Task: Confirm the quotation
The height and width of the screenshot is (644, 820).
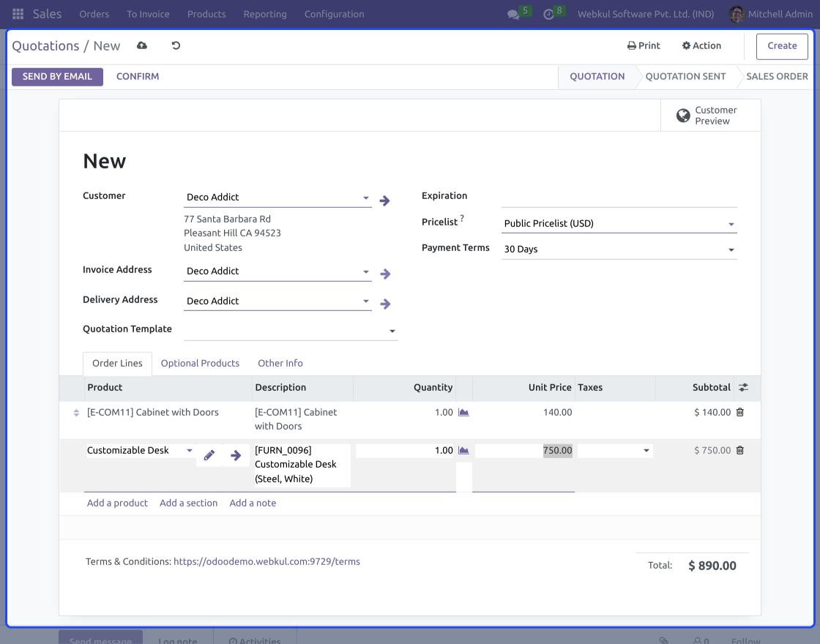Action: (x=138, y=76)
